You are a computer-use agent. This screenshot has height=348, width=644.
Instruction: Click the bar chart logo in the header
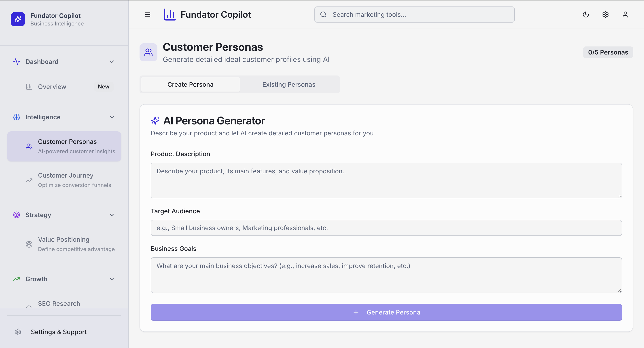pos(169,15)
